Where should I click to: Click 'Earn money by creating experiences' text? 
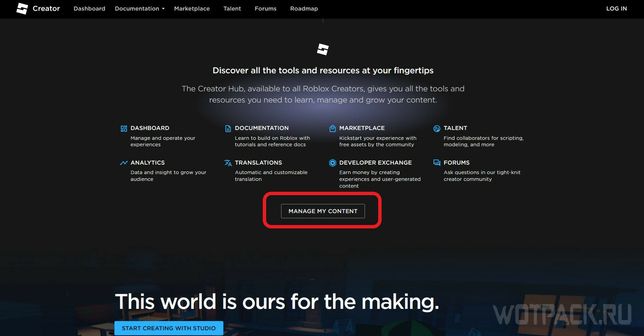coord(380,179)
